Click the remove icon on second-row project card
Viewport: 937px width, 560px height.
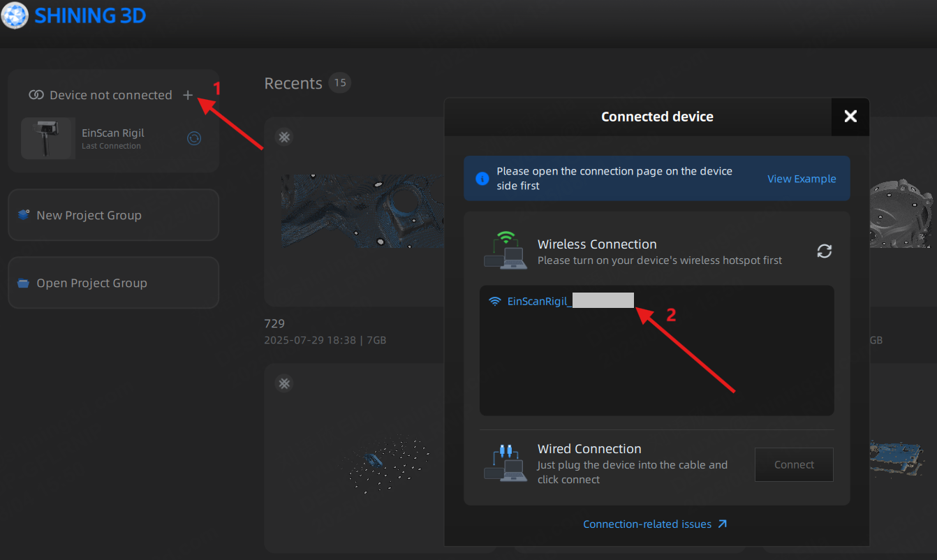tap(283, 383)
